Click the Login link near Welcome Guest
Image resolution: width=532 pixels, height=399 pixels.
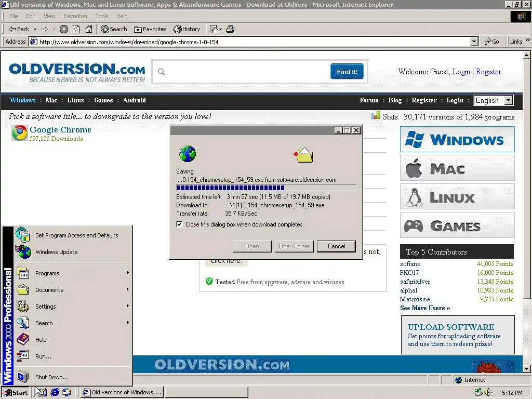pos(461,72)
